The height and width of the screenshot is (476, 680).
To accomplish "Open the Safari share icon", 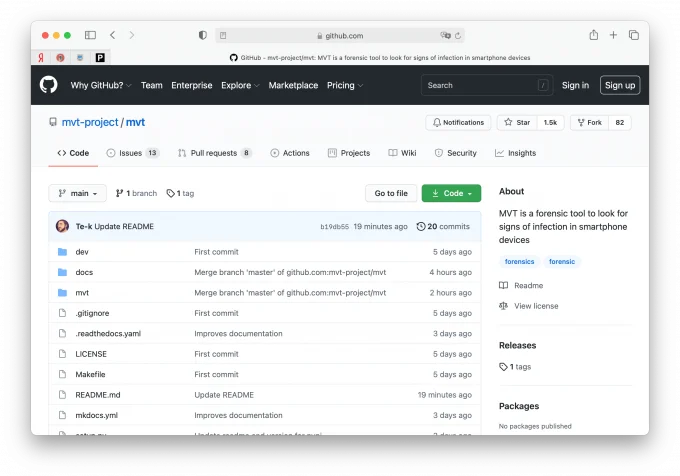I will coord(594,35).
